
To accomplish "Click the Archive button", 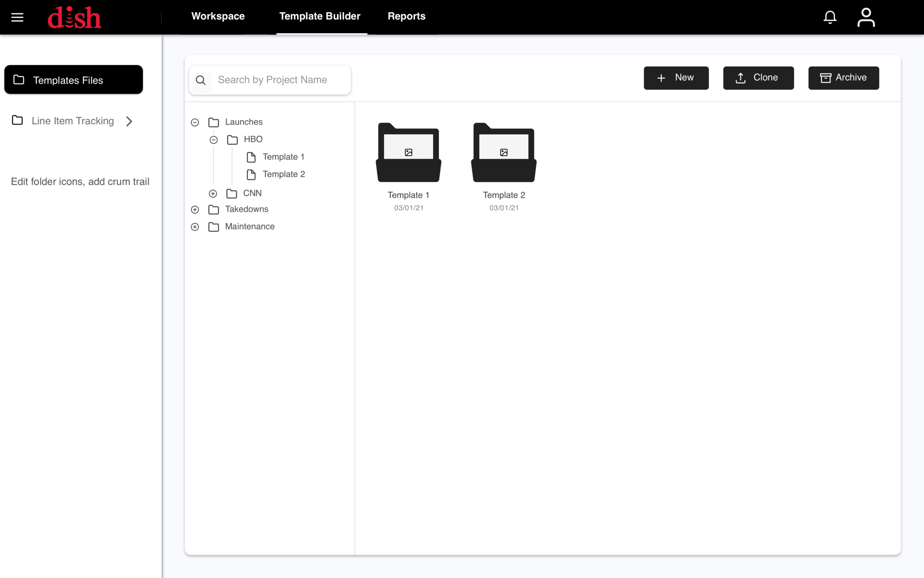I will pos(843,78).
